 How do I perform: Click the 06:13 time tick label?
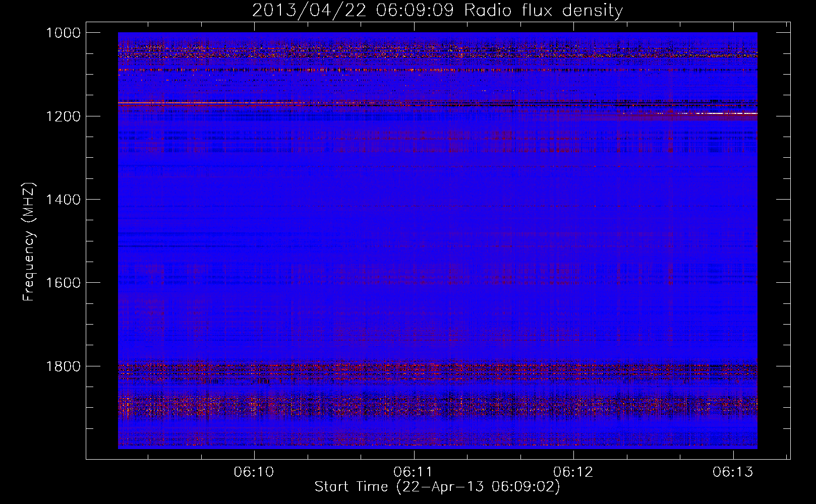[x=733, y=472]
